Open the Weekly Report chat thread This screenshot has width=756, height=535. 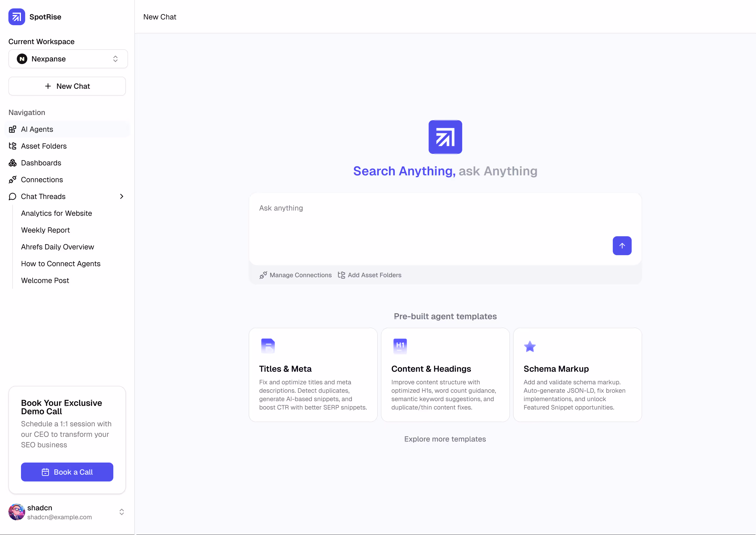pyautogui.click(x=45, y=230)
